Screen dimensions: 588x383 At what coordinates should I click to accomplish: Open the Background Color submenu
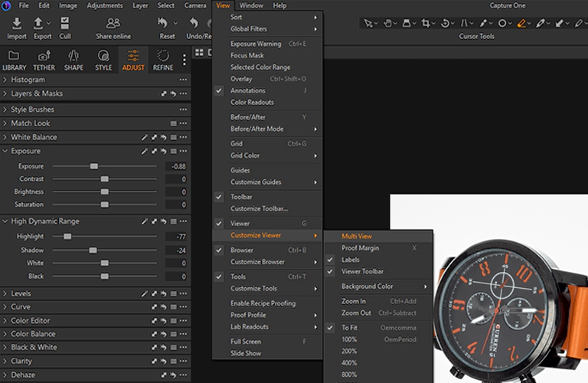pyautogui.click(x=367, y=286)
